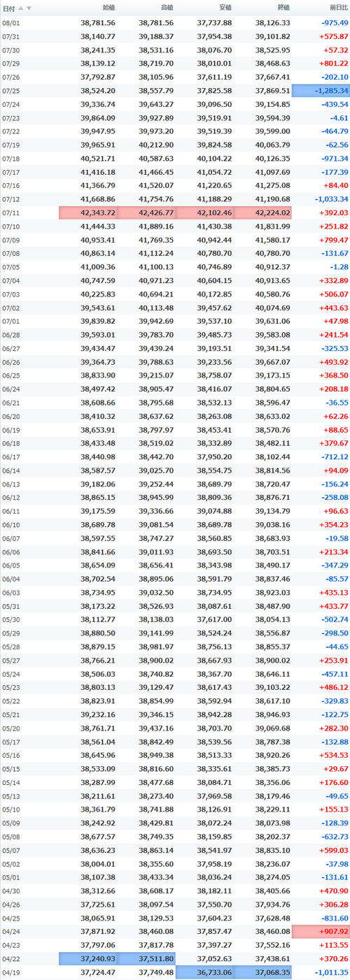This screenshot has height=980, width=350.
Task: Click low price 38,554.75 for 06/14
Action: coord(214,472)
